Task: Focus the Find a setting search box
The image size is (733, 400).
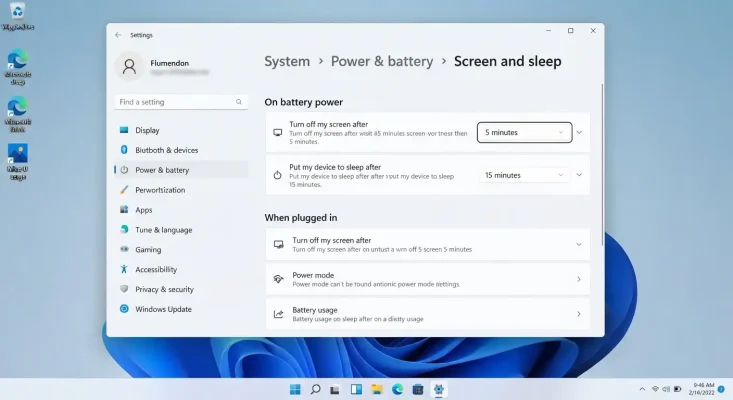Action: [181, 102]
